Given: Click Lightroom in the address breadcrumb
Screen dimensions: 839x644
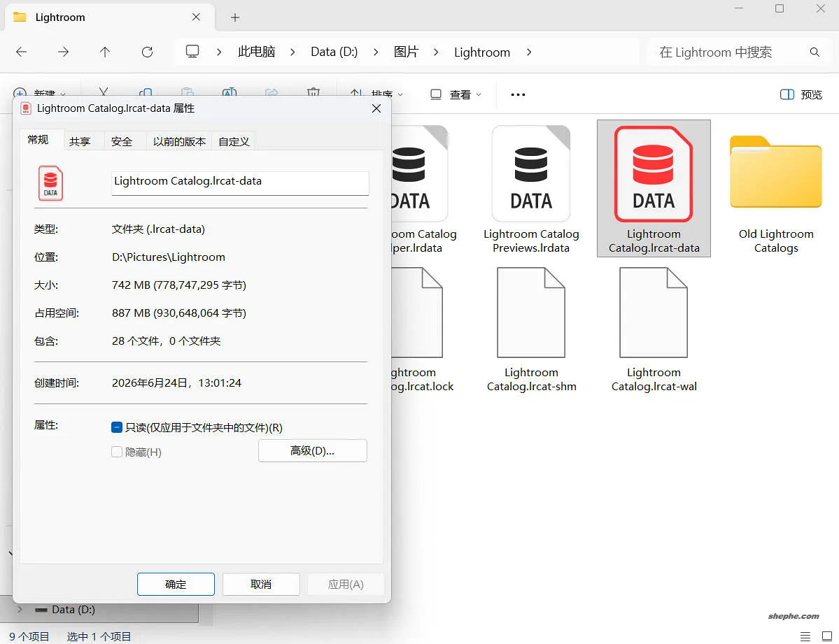Looking at the screenshot, I should pyautogui.click(x=481, y=52).
